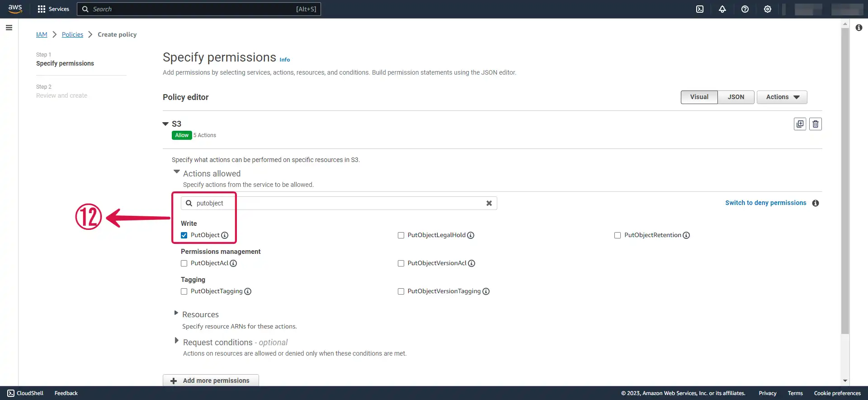The image size is (868, 400).
Task: Open the AWS home logo
Action: coord(15,9)
